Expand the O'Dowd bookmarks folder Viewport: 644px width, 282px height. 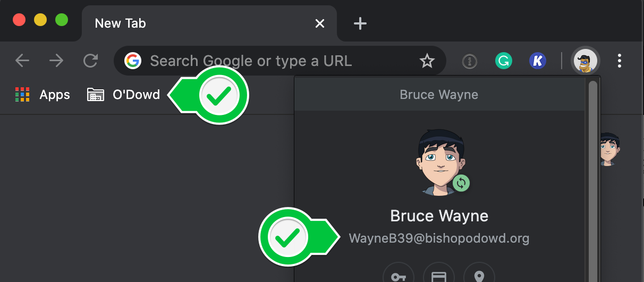124,95
